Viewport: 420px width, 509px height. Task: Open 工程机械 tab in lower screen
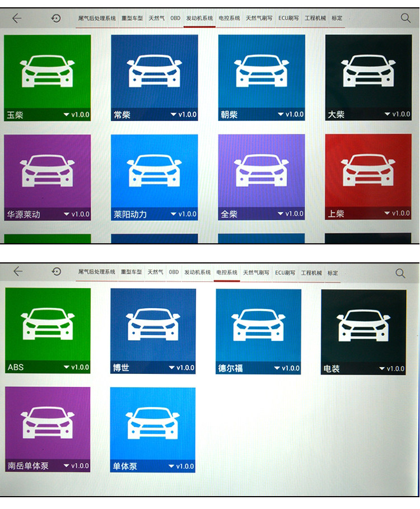coord(311,273)
